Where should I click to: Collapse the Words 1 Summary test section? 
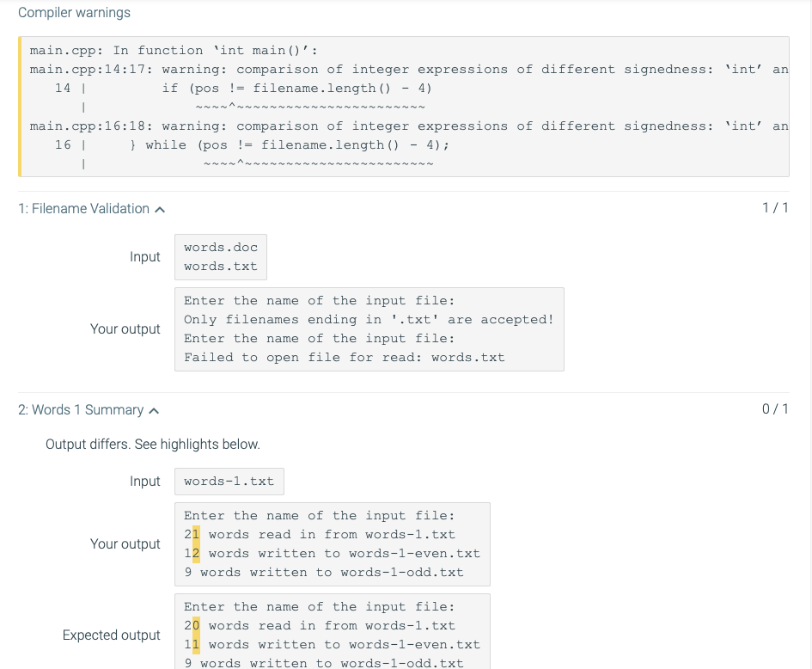(x=154, y=409)
